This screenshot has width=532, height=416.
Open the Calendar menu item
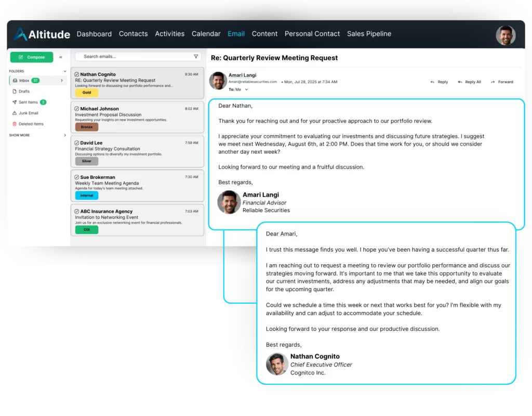(206, 34)
